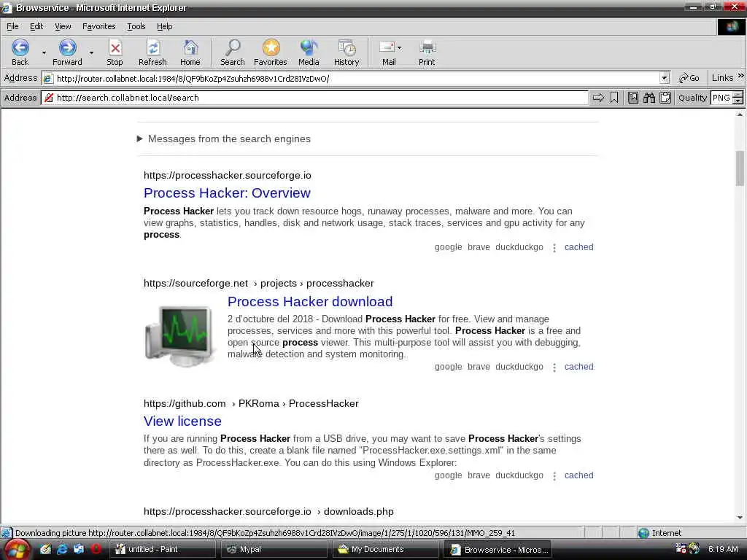This screenshot has width=747, height=560.
Task: Click the first quick launch notepad icon
Action: point(45,549)
